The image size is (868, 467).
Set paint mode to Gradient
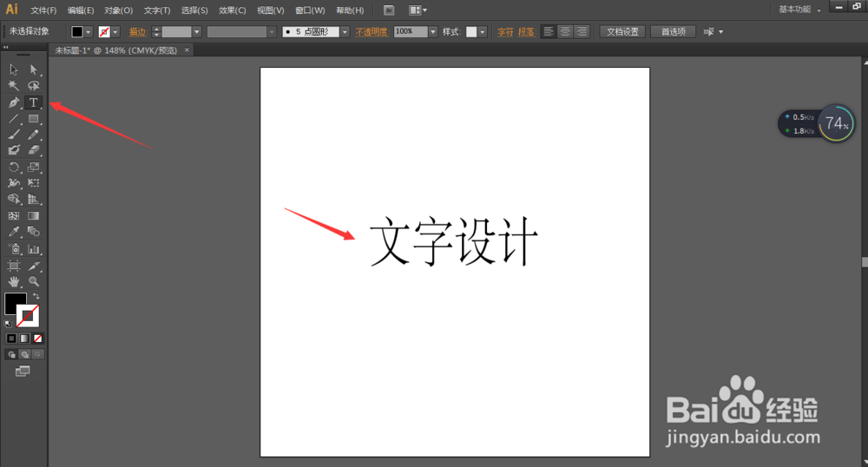24,338
